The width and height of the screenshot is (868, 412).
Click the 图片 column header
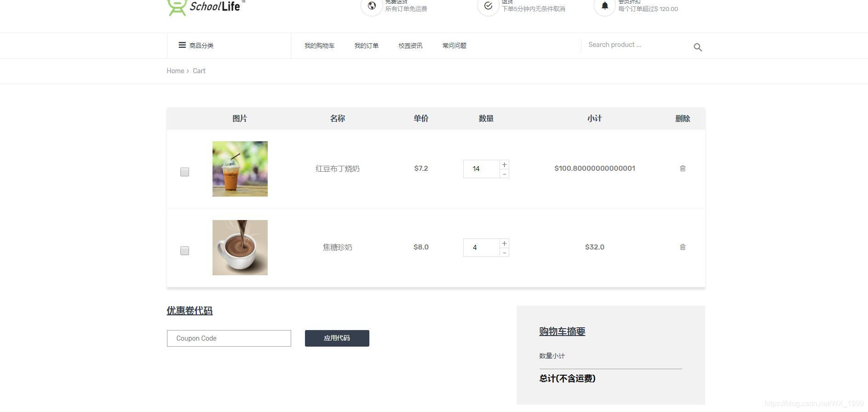pyautogui.click(x=240, y=119)
